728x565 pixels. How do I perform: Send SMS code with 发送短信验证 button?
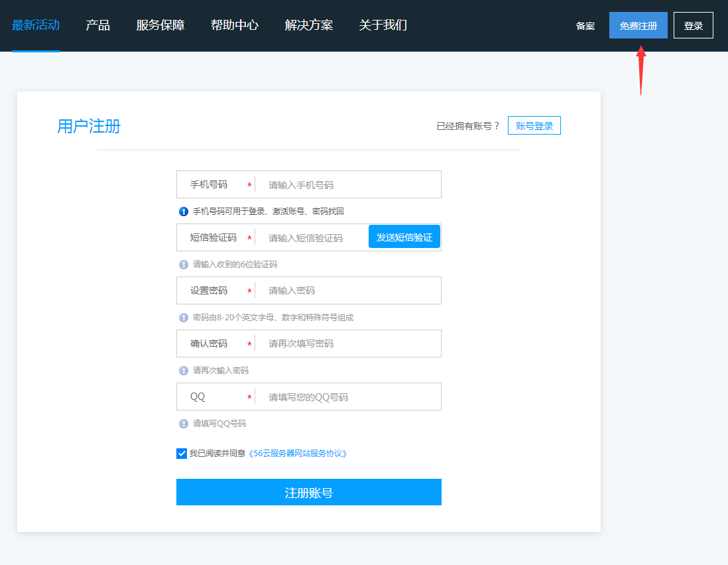[404, 237]
